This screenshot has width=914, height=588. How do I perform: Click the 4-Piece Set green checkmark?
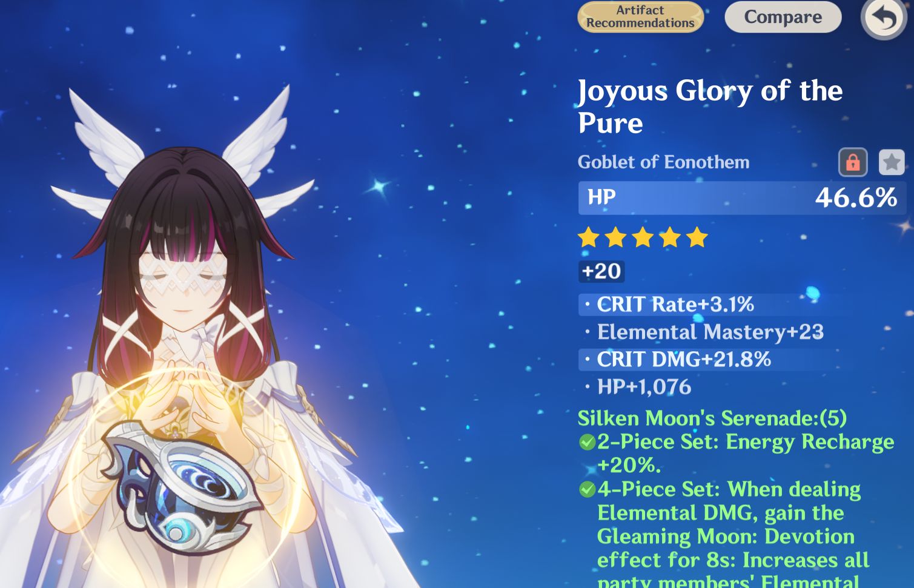pyautogui.click(x=587, y=489)
